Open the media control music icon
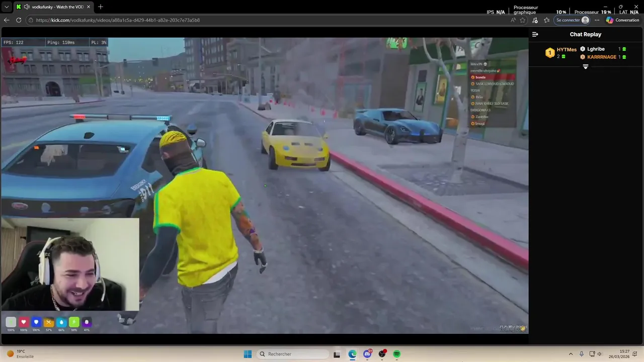Image resolution: width=644 pixels, height=362 pixels. (x=534, y=20)
